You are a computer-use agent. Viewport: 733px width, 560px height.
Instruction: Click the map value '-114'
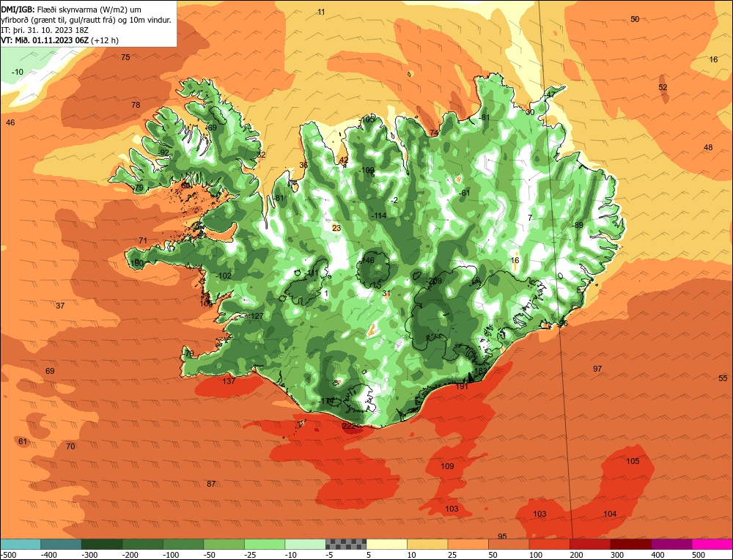tap(379, 216)
